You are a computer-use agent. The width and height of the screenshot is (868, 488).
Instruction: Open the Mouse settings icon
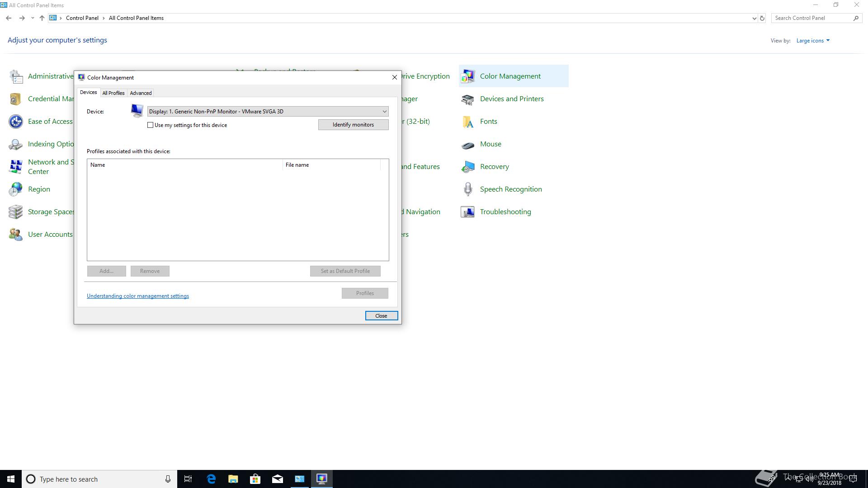tap(468, 145)
